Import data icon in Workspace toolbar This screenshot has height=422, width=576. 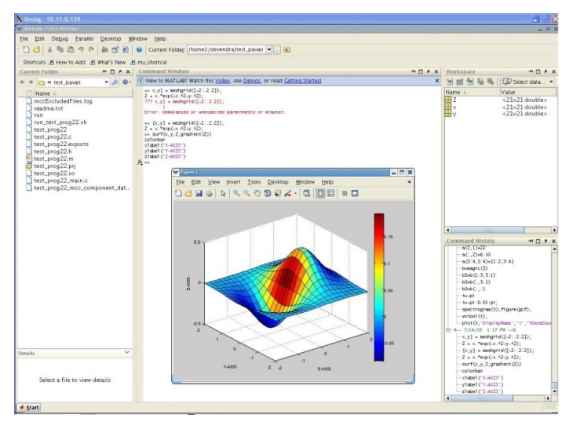pyautogui.click(x=470, y=82)
